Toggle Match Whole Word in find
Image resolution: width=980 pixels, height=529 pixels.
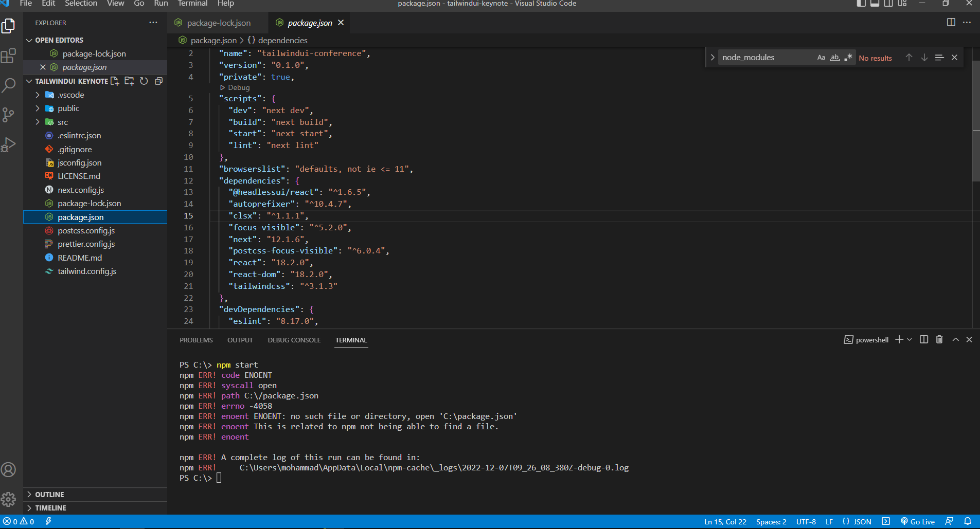(x=834, y=58)
